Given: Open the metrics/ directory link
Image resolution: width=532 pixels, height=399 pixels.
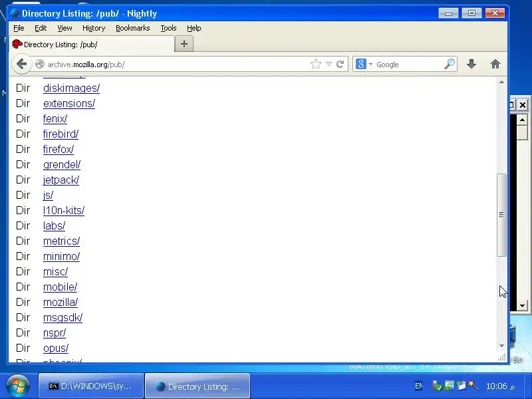Looking at the screenshot, I should coord(61,241).
